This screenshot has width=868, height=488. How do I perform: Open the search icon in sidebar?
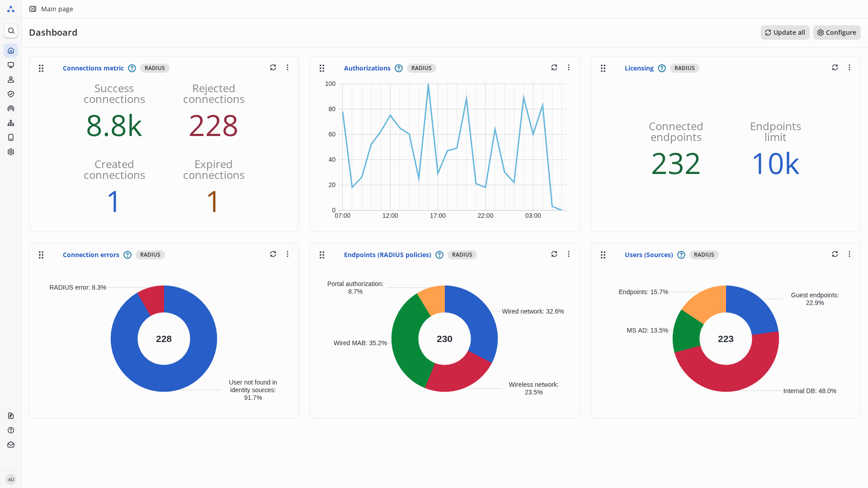11,31
